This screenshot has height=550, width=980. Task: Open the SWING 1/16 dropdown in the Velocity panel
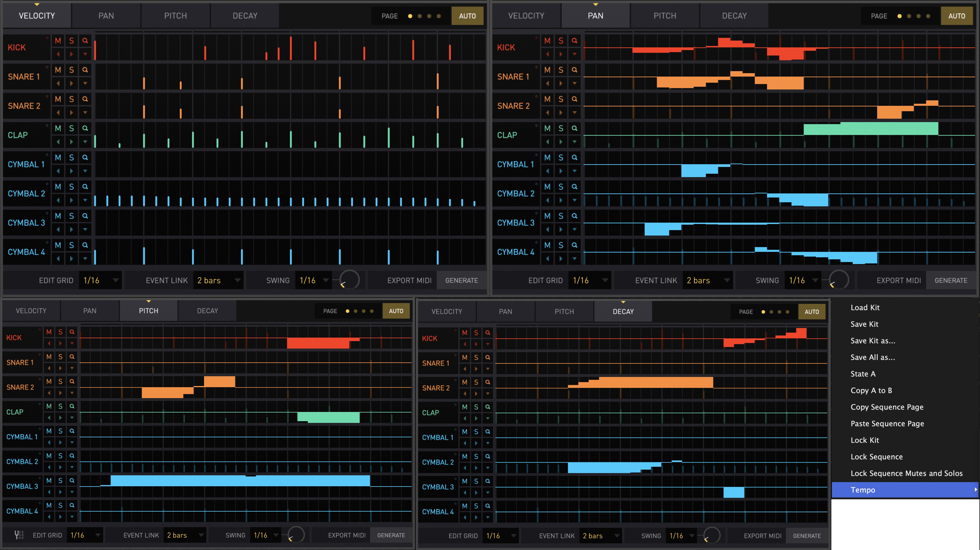314,281
